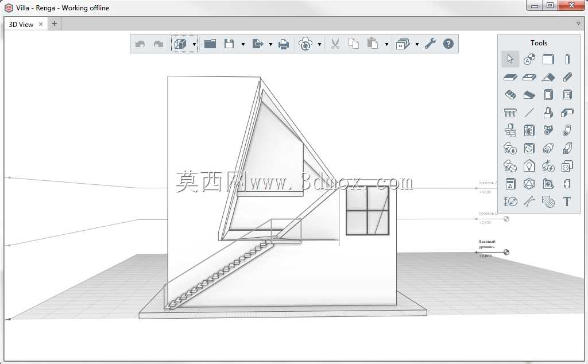The height and width of the screenshot is (364, 588).
Task: Select the fan Duct routing tool
Action: [510, 166]
